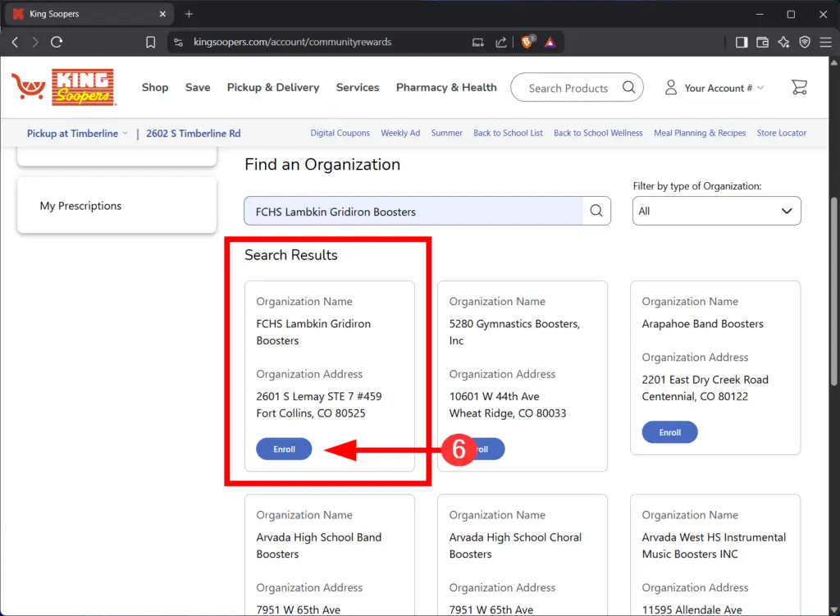Open Meal Planning & Recipes link
Screen dimensions: 840x616
tap(700, 133)
